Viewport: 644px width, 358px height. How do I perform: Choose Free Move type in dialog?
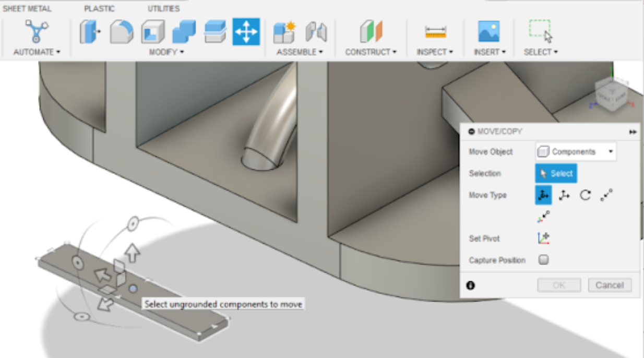(543, 195)
